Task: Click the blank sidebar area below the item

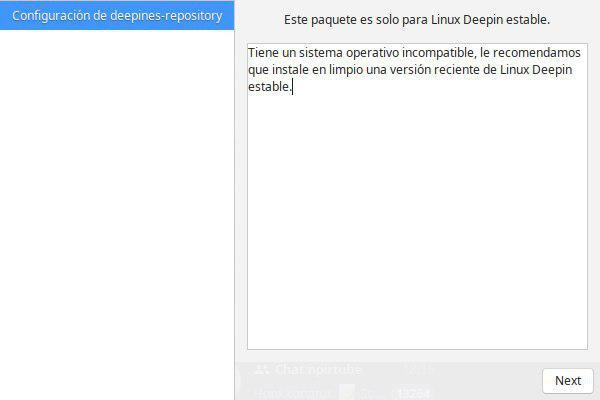Action: (116, 200)
